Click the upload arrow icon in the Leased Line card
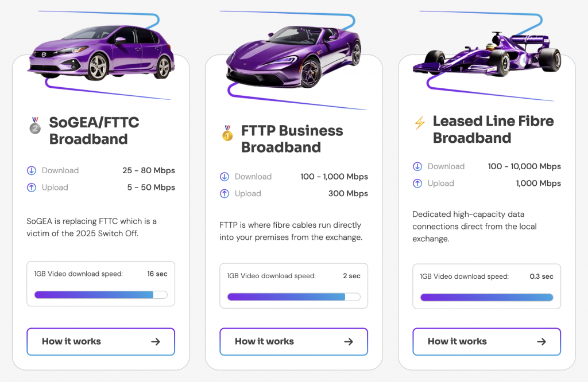This screenshot has width=588, height=382. pos(417,184)
